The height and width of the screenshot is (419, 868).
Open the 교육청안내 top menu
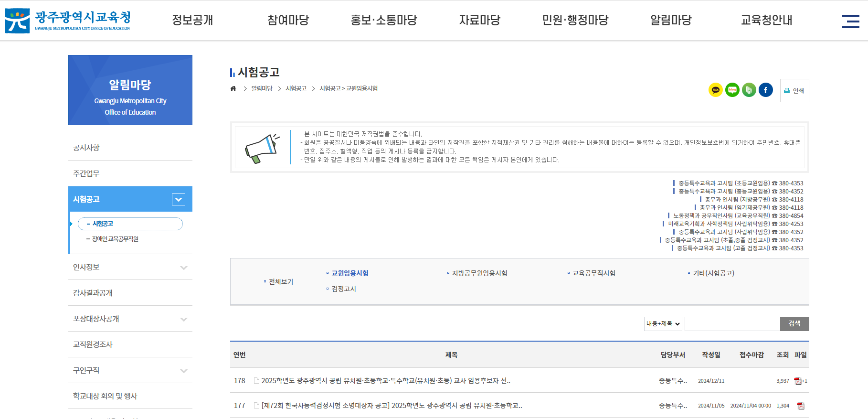[x=767, y=20]
